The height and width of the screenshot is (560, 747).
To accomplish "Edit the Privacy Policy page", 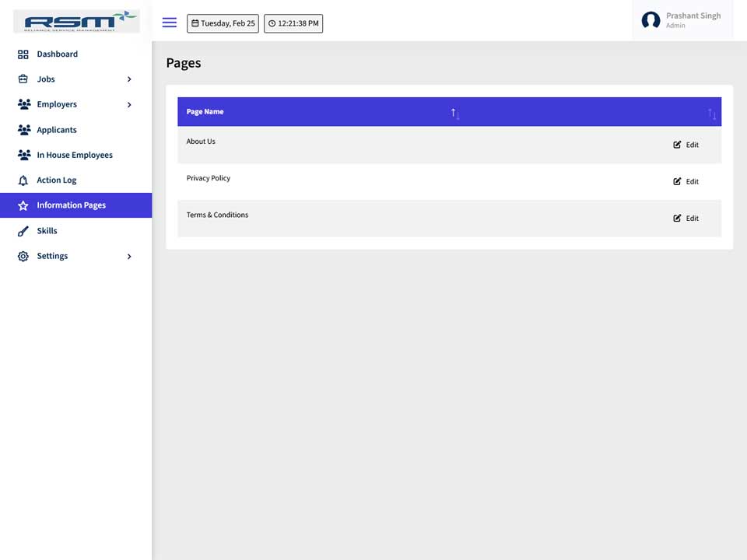I will 686,181.
